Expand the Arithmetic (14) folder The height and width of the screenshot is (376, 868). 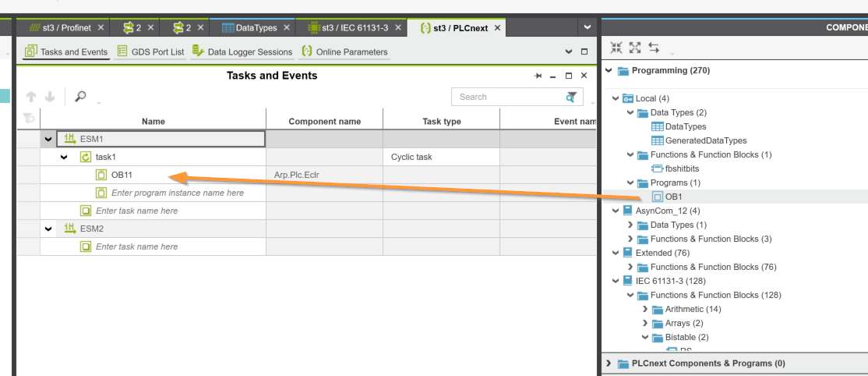pos(644,309)
